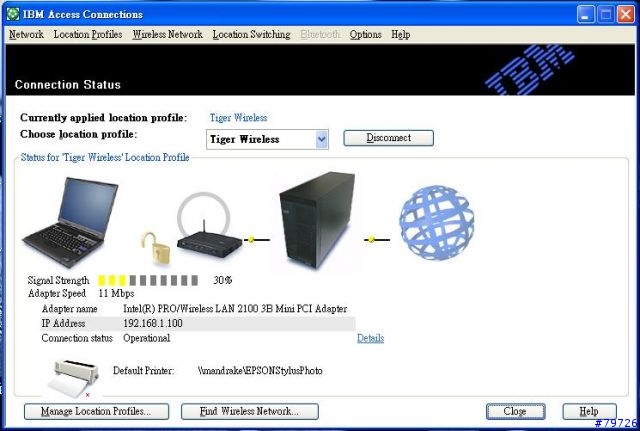Click Manage Location Profiles button

(x=96, y=411)
